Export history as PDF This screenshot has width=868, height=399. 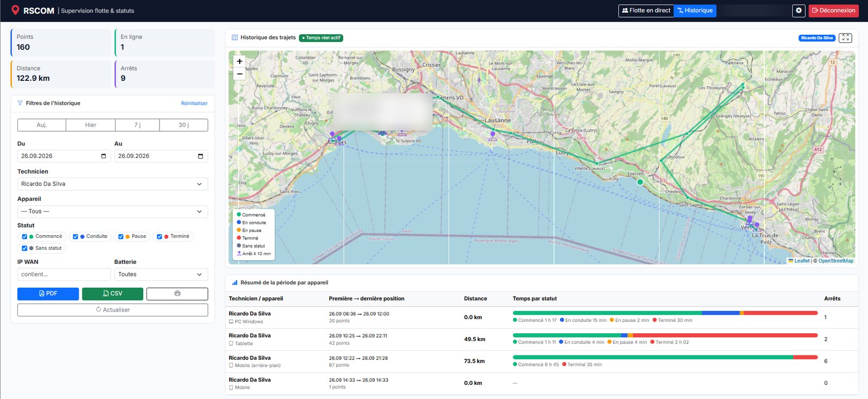pyautogui.click(x=48, y=294)
